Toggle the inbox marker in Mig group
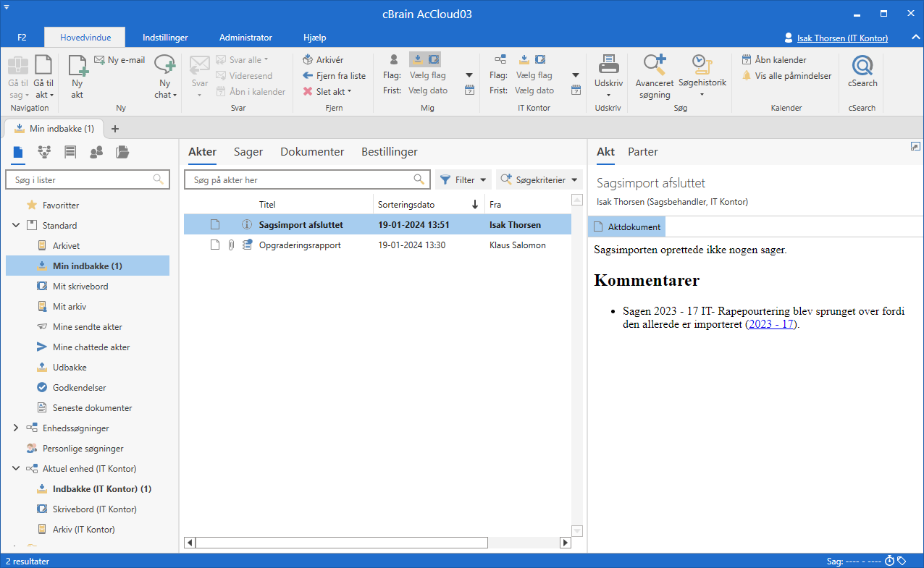Viewport: 924px width, 568px height. (x=418, y=59)
